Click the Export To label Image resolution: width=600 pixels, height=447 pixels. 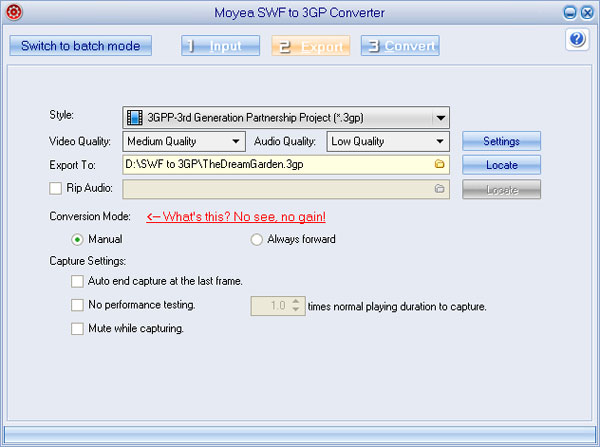[x=72, y=165]
